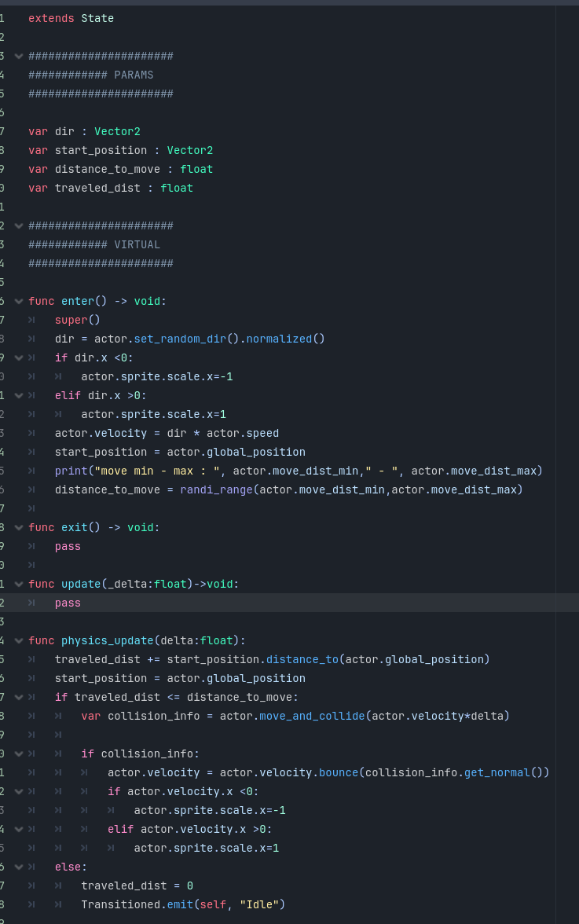Viewport: 579px width, 924px height.
Task: Click the 'var collision_info' declaration
Action: click(141, 716)
